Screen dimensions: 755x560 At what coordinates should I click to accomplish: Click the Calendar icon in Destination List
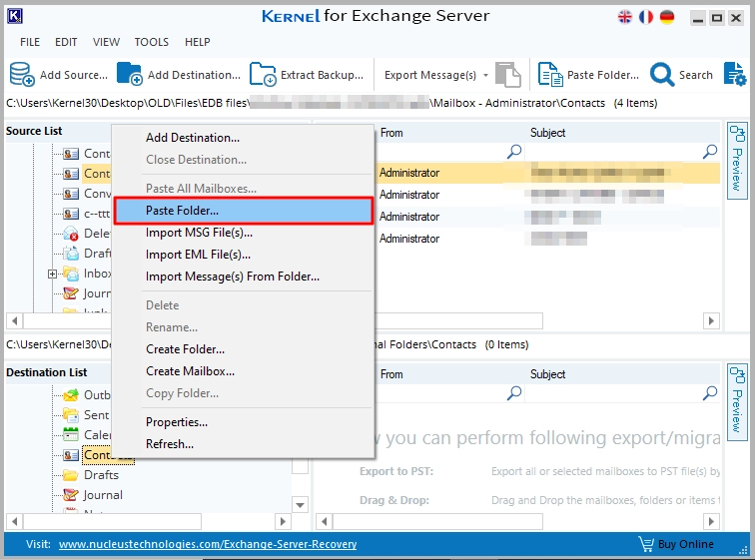(x=71, y=435)
